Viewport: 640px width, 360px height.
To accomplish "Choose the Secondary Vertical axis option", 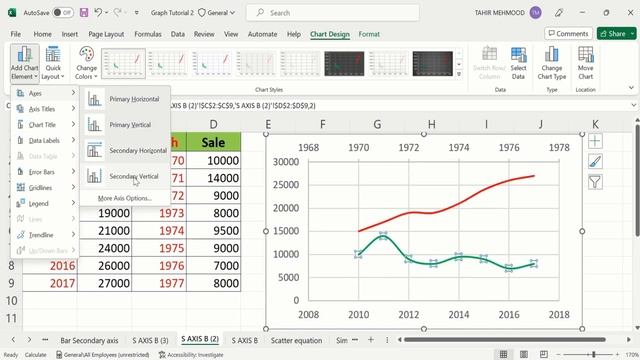I will tap(125, 176).
